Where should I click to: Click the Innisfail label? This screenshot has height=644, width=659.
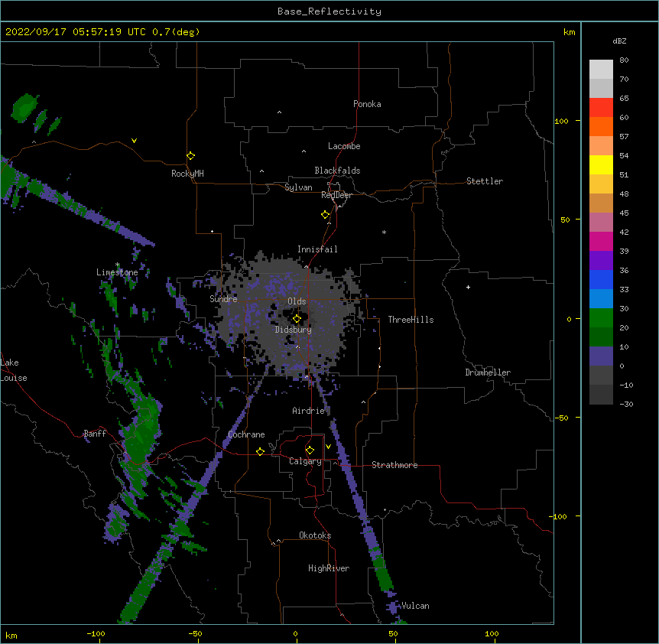[317, 249]
